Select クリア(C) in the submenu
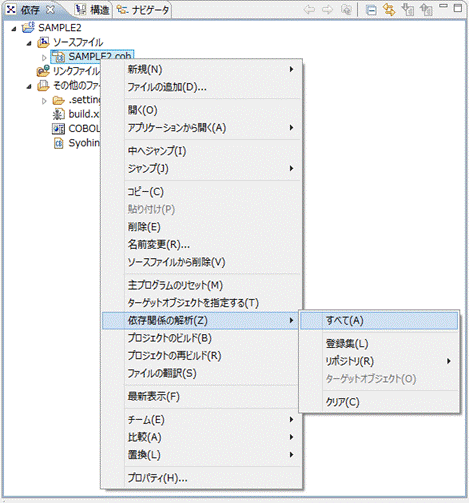The height and width of the screenshot is (503, 469). pos(379,402)
